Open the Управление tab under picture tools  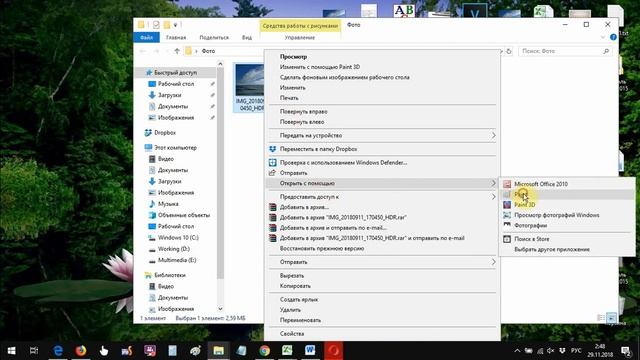300,38
